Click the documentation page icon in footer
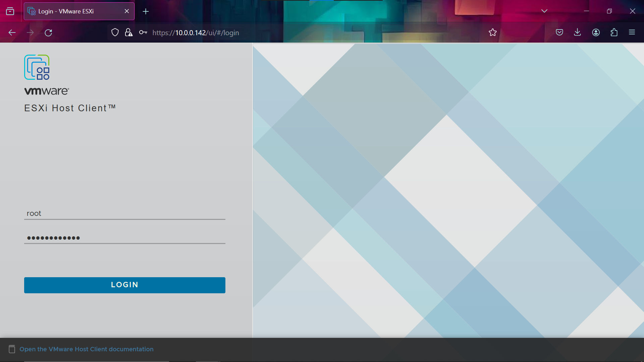The height and width of the screenshot is (362, 644). [12, 349]
